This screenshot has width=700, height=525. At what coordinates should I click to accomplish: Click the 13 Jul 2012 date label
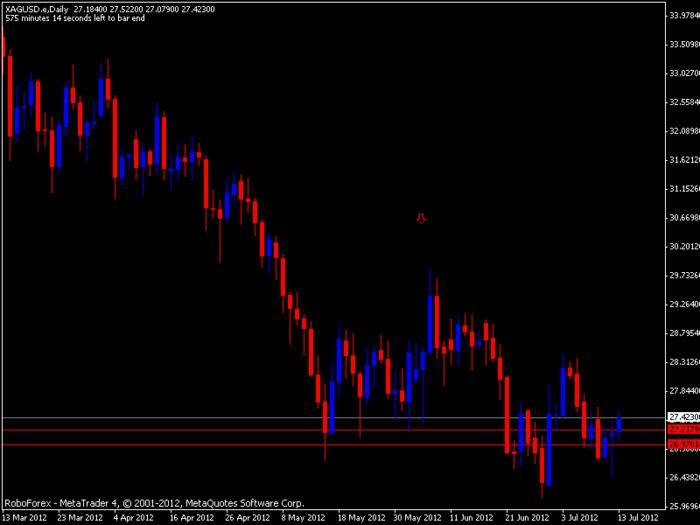pos(638,518)
